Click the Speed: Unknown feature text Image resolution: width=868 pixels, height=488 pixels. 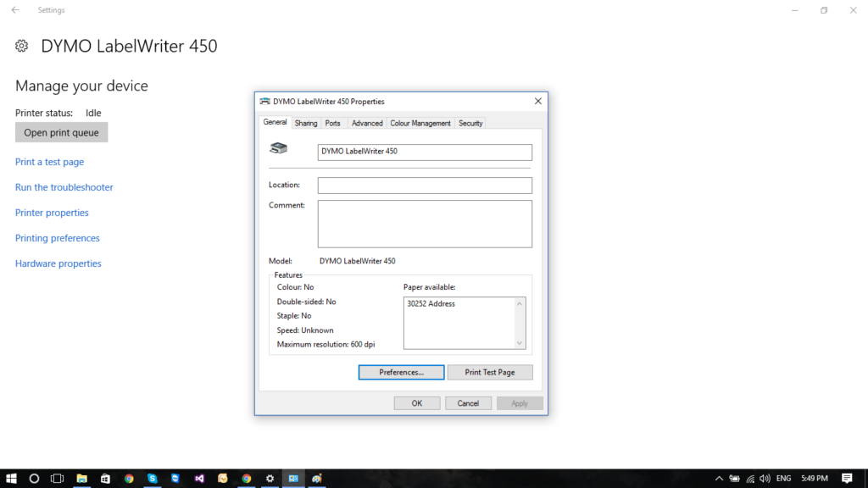[305, 330]
